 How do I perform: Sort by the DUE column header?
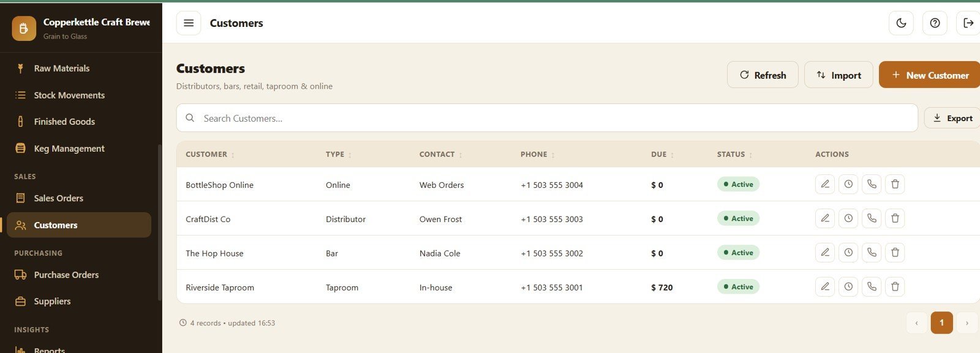click(x=662, y=154)
